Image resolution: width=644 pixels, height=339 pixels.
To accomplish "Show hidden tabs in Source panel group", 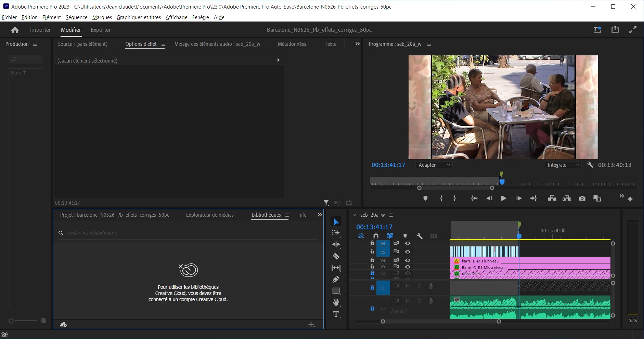I will click(x=358, y=44).
